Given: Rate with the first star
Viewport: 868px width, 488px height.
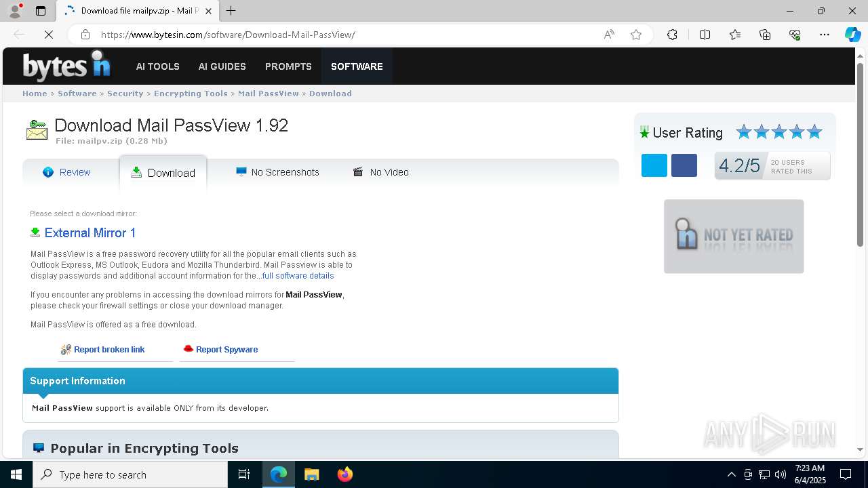Looking at the screenshot, I should coord(744,132).
